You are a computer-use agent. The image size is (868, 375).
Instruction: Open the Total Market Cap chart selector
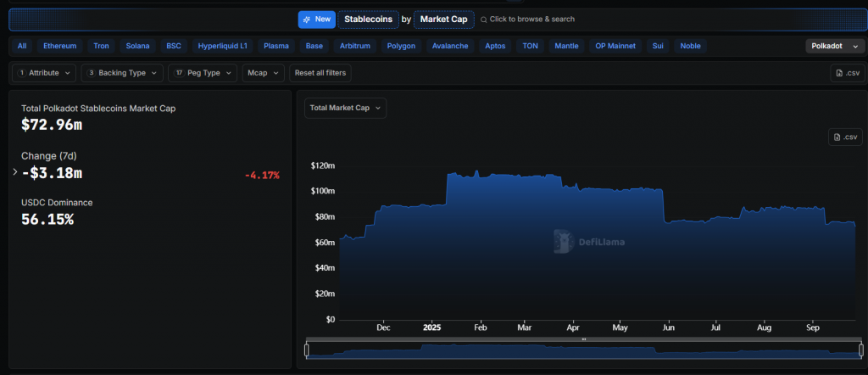click(345, 108)
